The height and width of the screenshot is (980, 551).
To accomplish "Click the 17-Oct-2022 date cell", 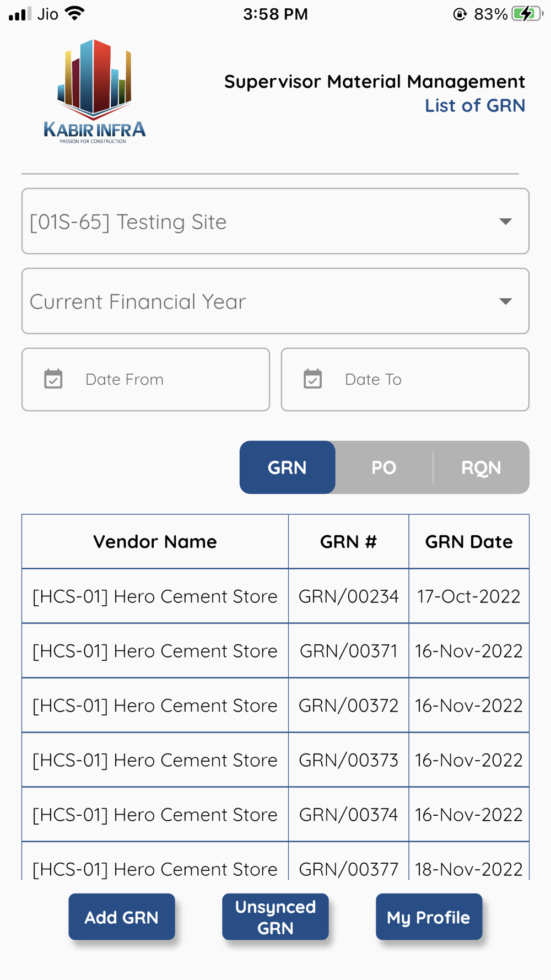I will (x=469, y=596).
